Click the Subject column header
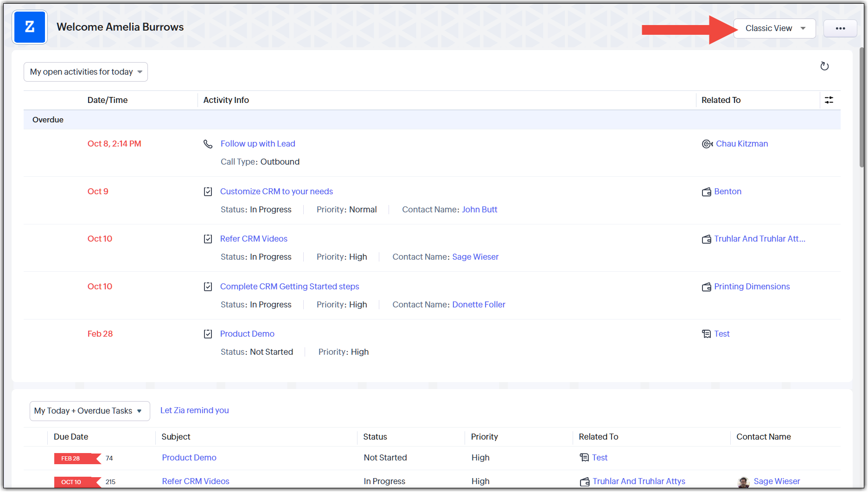 176,437
